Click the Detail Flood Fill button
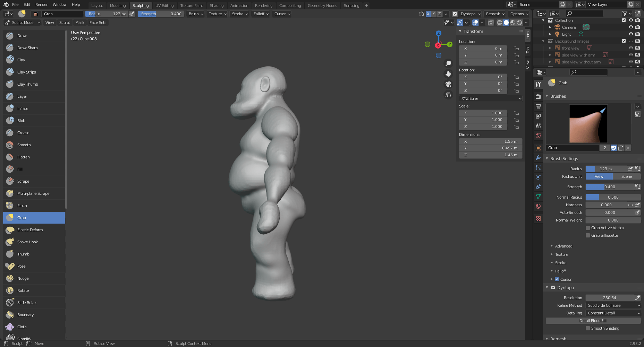The height and width of the screenshot is (347, 644). coord(593,321)
